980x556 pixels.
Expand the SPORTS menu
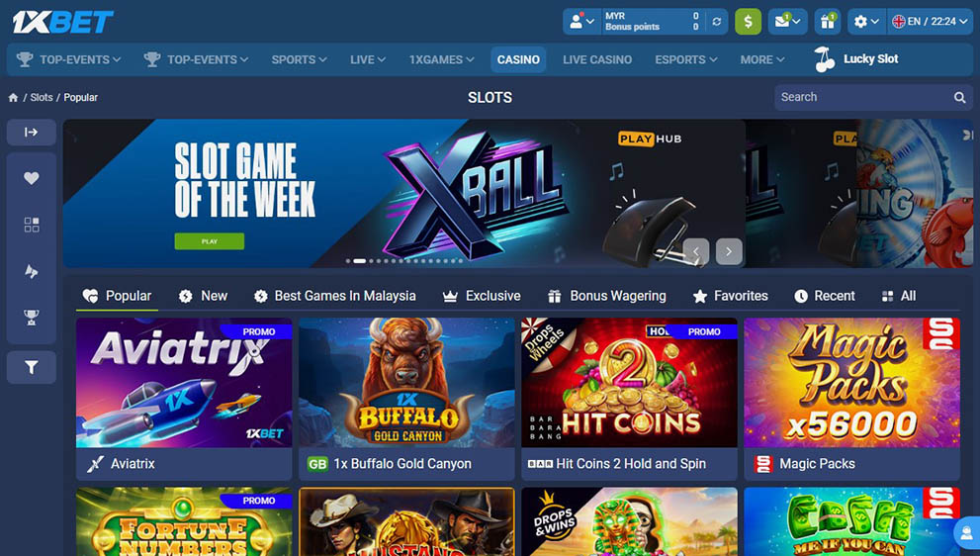pos(299,59)
